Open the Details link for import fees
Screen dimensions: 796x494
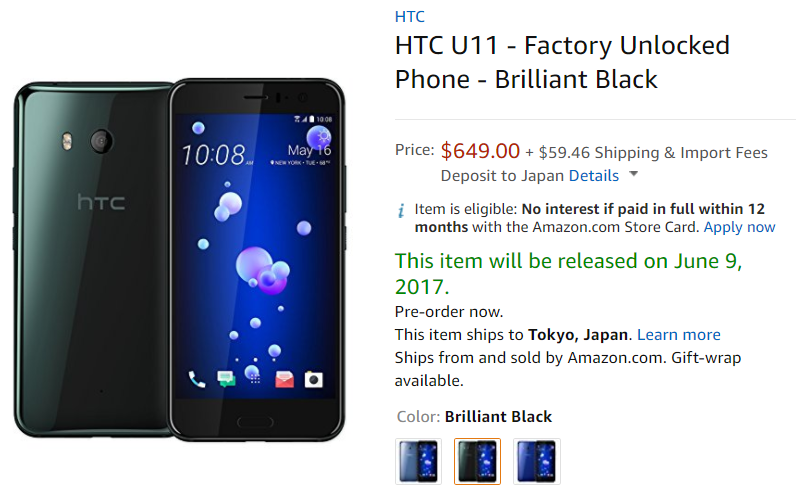click(593, 176)
